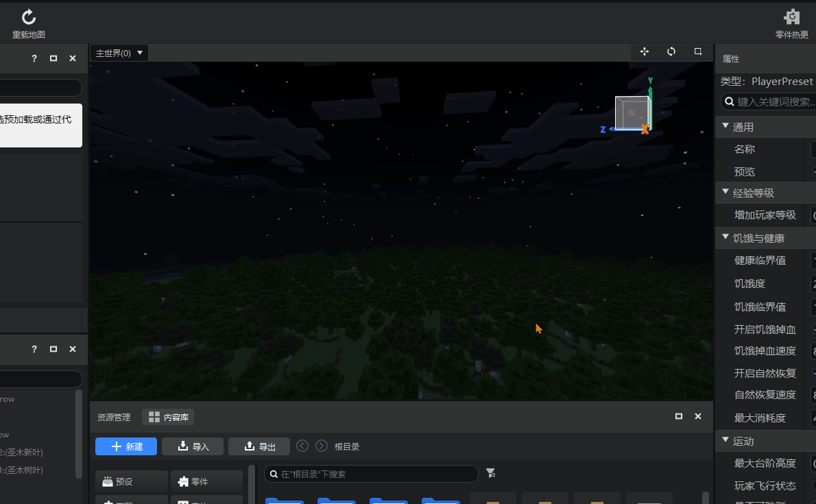Select the scale gizmo tool in viewport
Viewport: 816px width, 504px height.
click(x=698, y=51)
